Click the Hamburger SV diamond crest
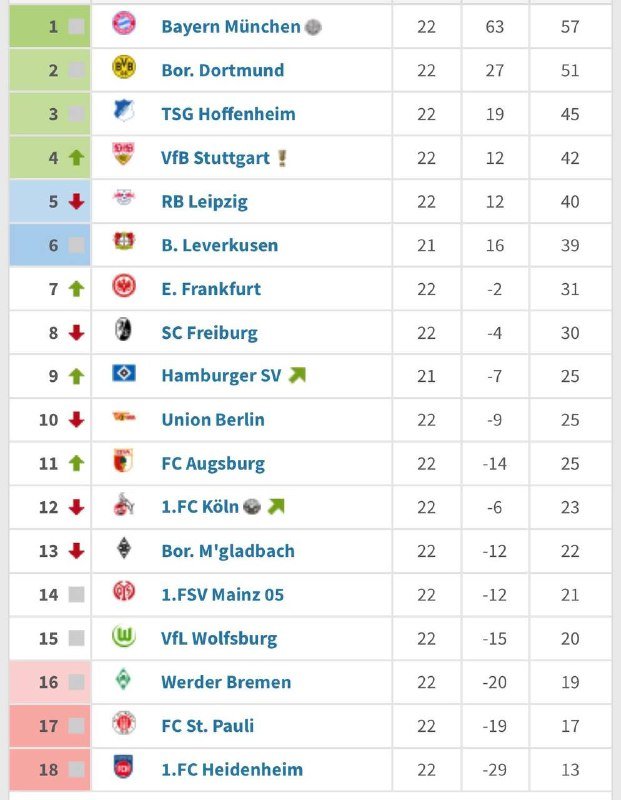 point(124,375)
